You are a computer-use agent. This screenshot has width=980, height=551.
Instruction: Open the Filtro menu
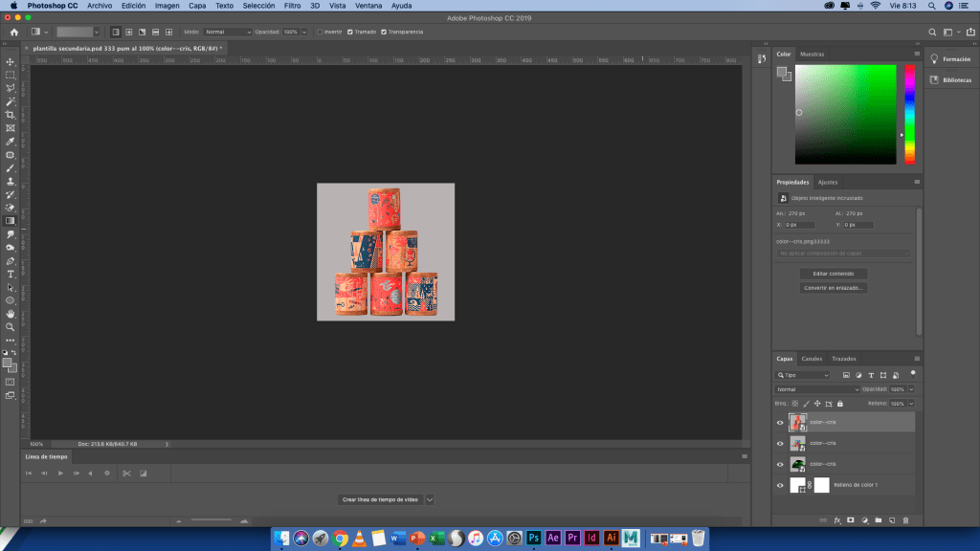pyautogui.click(x=293, y=6)
